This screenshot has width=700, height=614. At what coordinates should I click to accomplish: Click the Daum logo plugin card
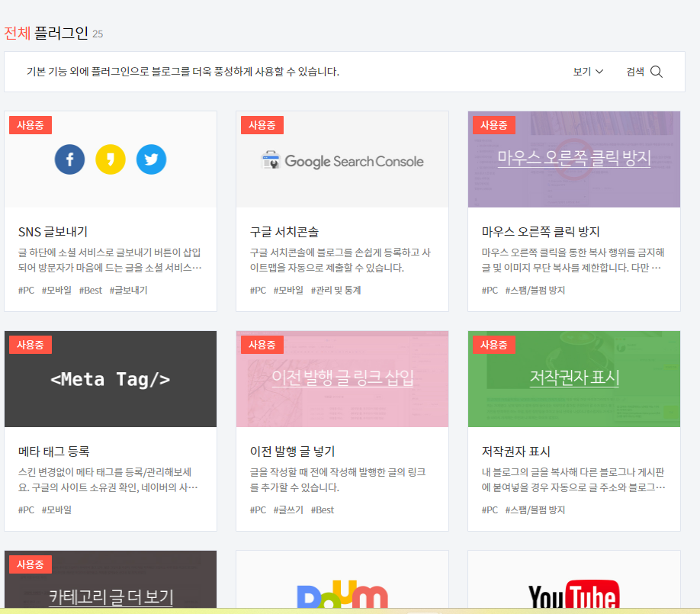tap(342, 580)
